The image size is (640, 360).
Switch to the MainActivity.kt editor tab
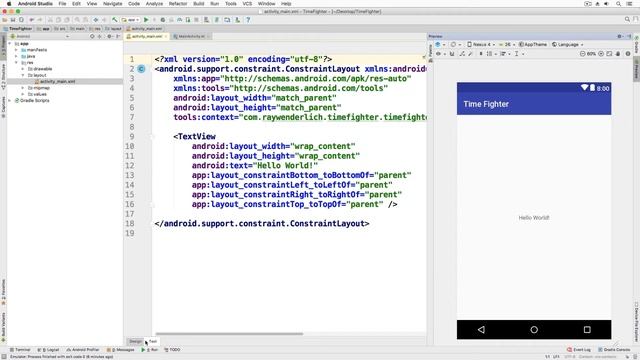191,36
